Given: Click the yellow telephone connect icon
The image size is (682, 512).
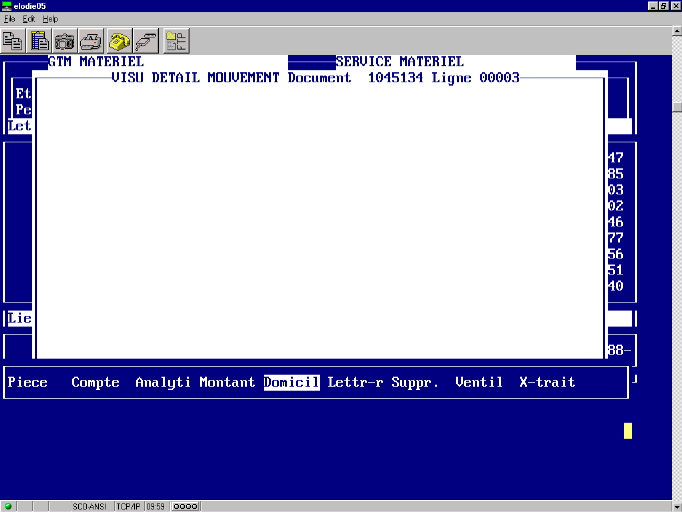Looking at the screenshot, I should pos(120,41).
